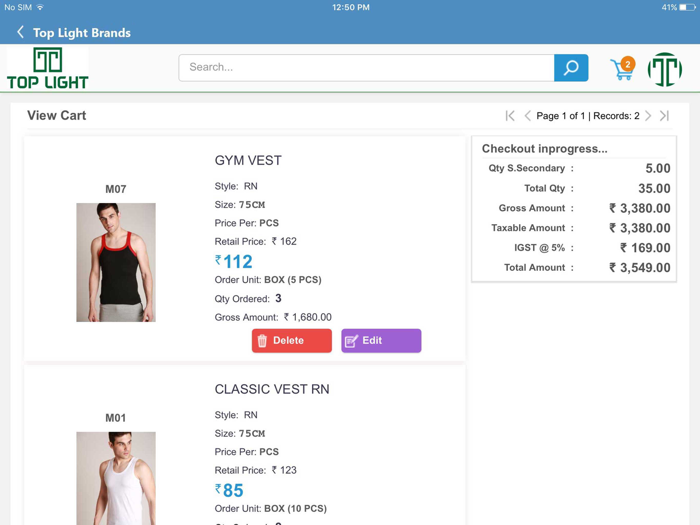The image size is (700, 525).
Task: Click the Checkout inprogress heading
Action: (x=545, y=149)
